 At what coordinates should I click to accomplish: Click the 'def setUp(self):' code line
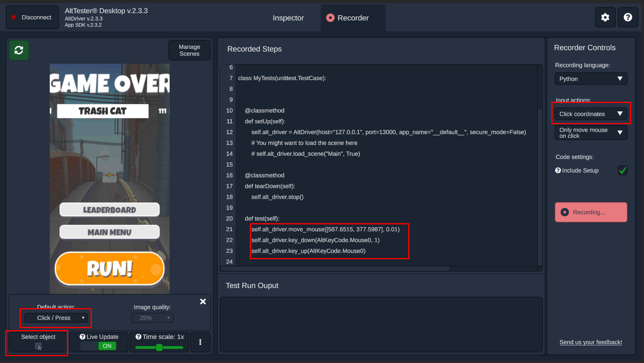(x=265, y=121)
